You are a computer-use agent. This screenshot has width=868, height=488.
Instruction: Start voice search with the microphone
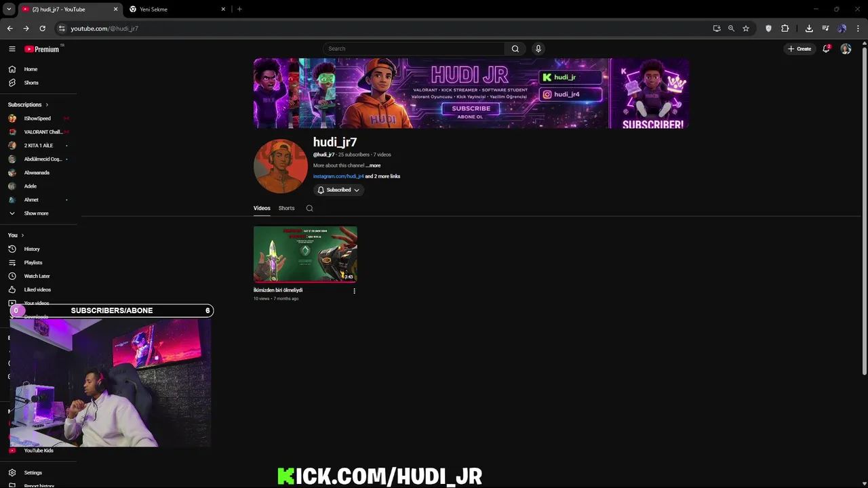point(538,49)
